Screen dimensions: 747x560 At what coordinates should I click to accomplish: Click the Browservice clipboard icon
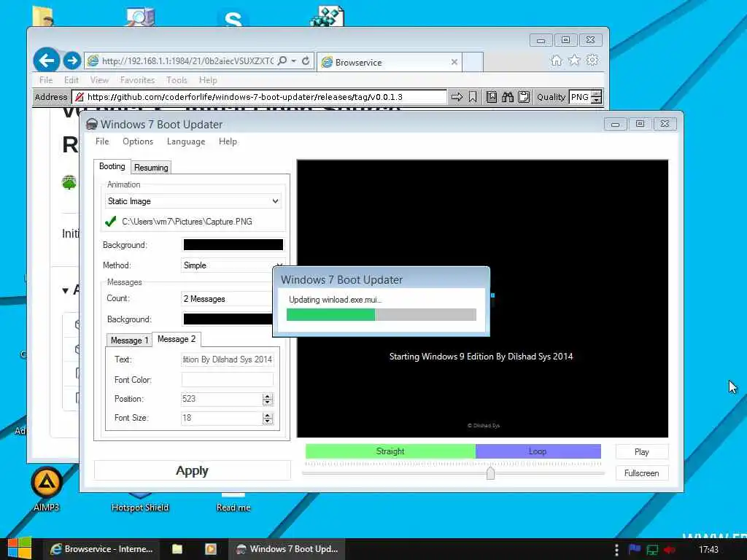524,97
